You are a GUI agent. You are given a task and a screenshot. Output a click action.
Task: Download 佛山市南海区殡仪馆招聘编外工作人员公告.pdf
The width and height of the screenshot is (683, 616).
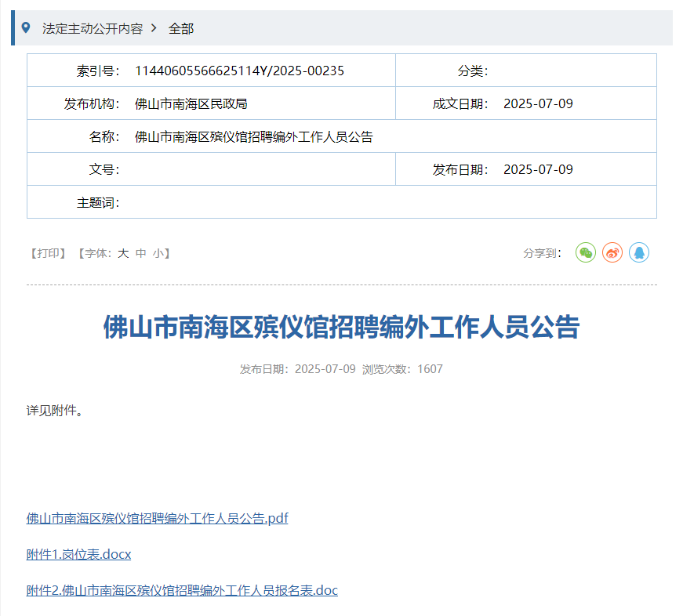pyautogui.click(x=158, y=518)
